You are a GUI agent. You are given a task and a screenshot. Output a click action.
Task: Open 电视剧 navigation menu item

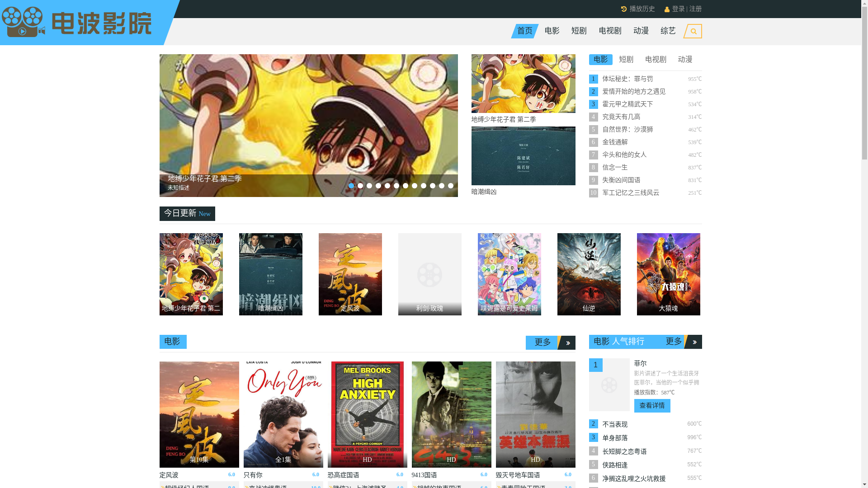(x=610, y=31)
